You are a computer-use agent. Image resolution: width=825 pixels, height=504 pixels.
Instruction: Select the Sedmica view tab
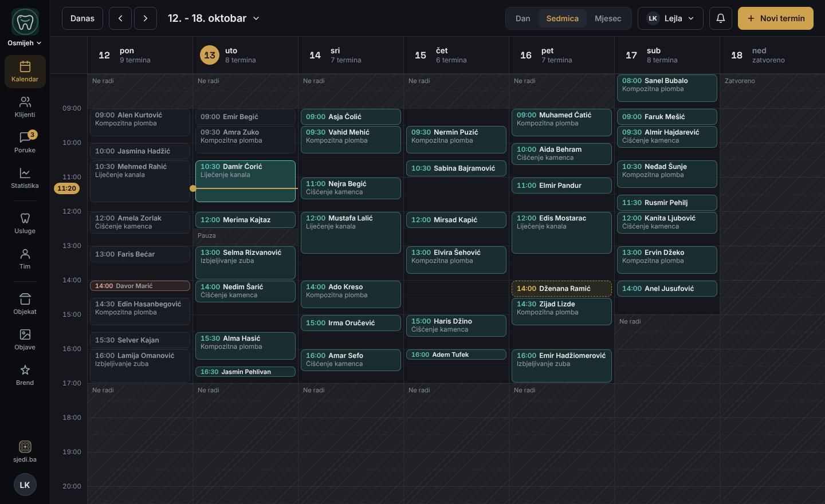tap(563, 18)
